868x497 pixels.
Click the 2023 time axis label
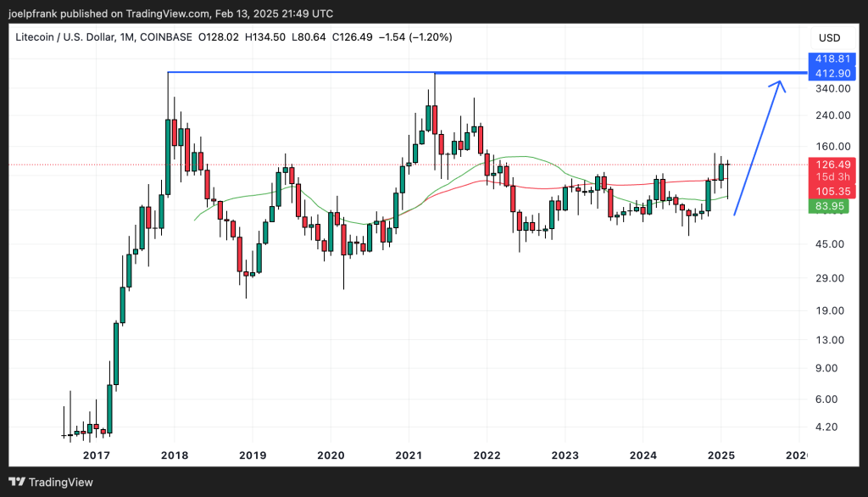[565, 455]
